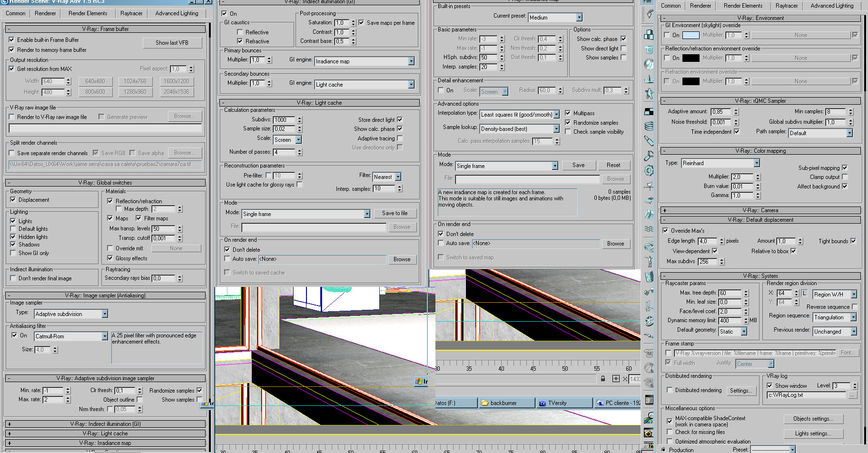Open Lights settings...
The height and width of the screenshot is (453, 868).
pos(813,433)
